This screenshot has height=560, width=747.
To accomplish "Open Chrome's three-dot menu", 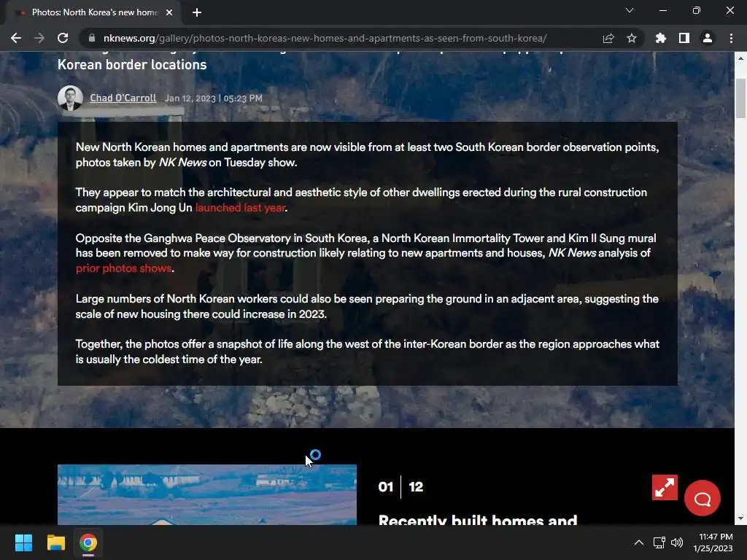I will click(x=731, y=38).
